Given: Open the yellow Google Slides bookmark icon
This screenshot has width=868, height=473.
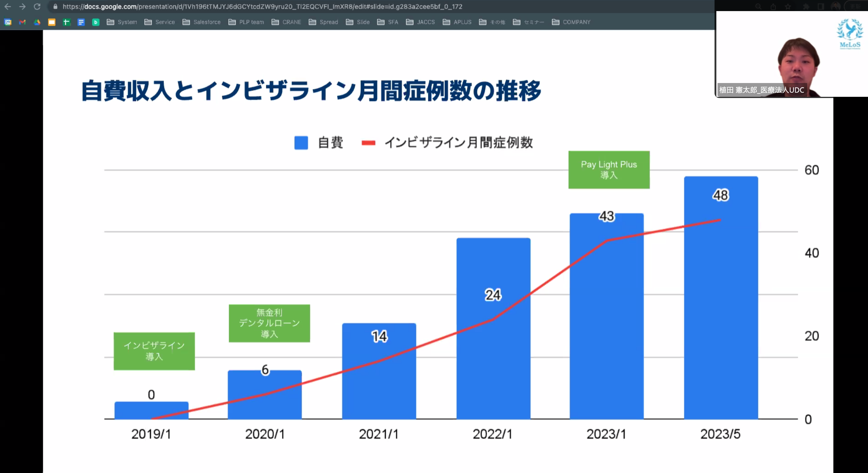Looking at the screenshot, I should [x=52, y=22].
